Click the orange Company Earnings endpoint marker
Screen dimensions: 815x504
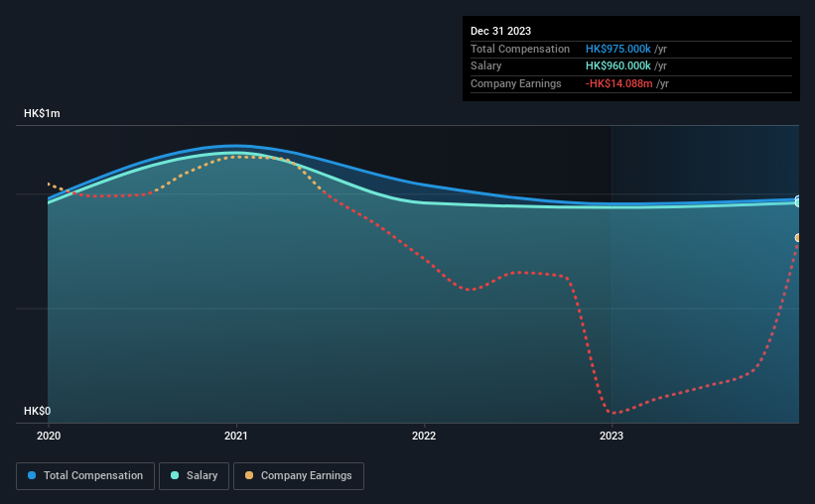pyautogui.click(x=798, y=238)
